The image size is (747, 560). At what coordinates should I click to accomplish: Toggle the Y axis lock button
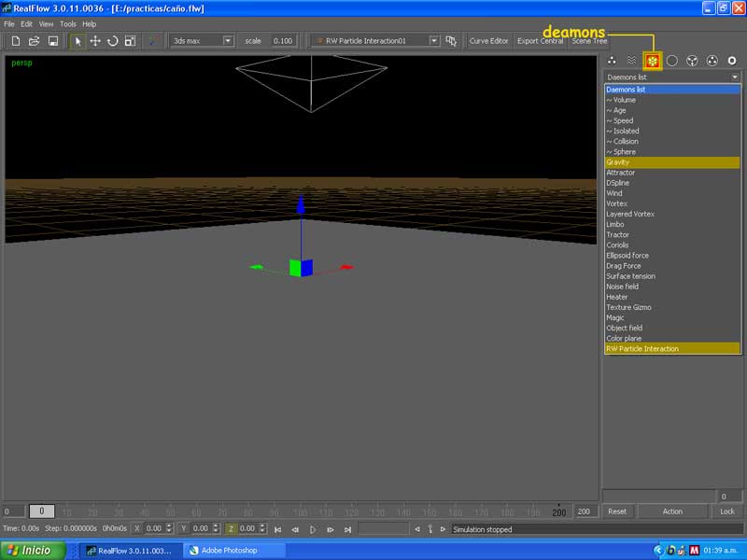pyautogui.click(x=183, y=528)
